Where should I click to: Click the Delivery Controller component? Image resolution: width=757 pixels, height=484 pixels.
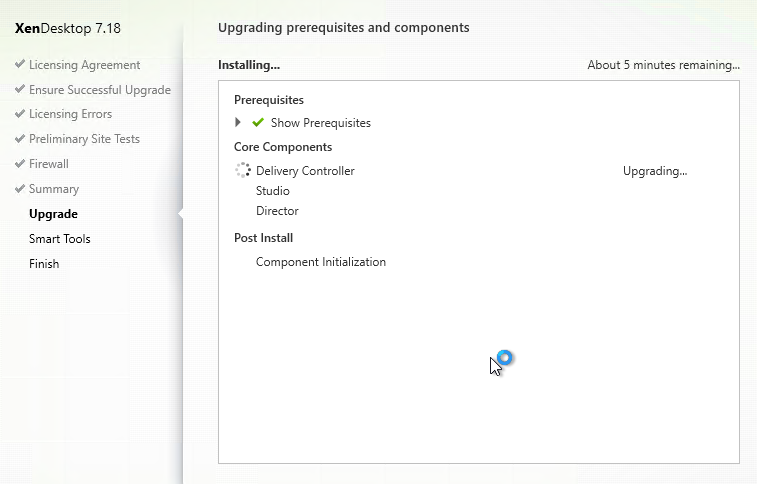[x=305, y=171]
